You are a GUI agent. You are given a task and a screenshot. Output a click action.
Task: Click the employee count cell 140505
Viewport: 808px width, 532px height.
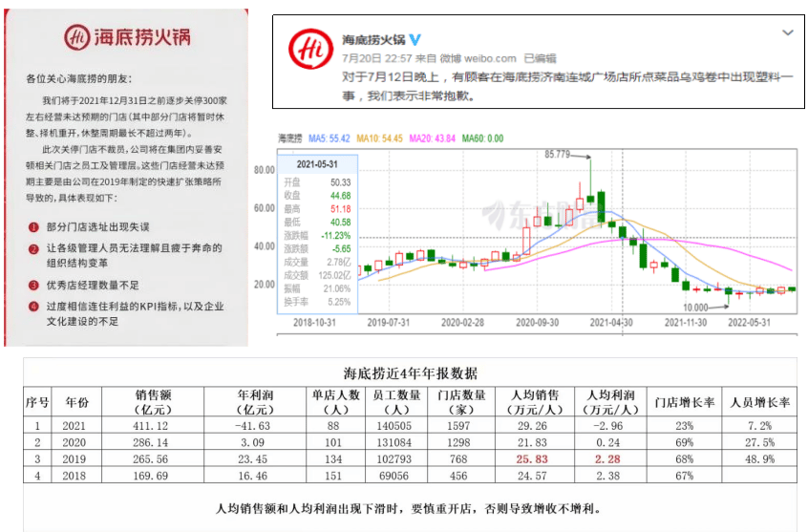pyautogui.click(x=394, y=426)
